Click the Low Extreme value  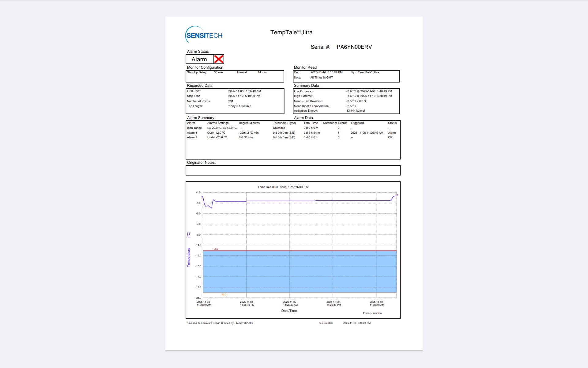369,91
